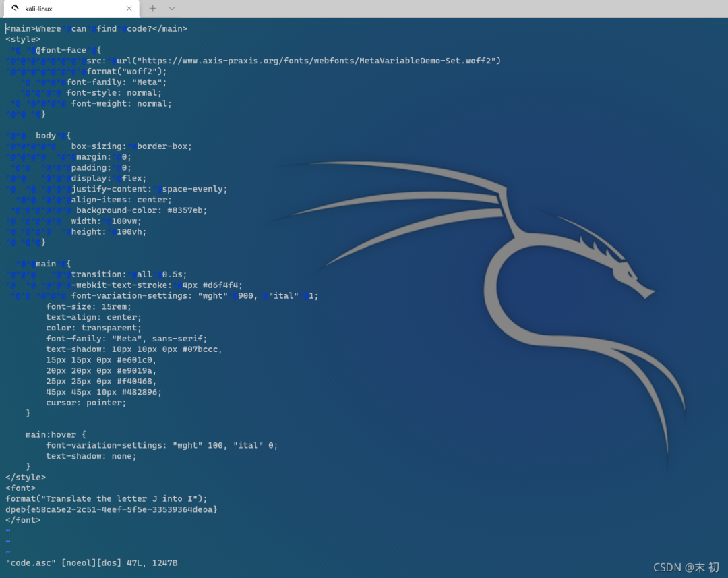Image resolution: width=728 pixels, height=578 pixels.
Task: Click the "Translate the letter J into I" line
Action: coord(107,499)
